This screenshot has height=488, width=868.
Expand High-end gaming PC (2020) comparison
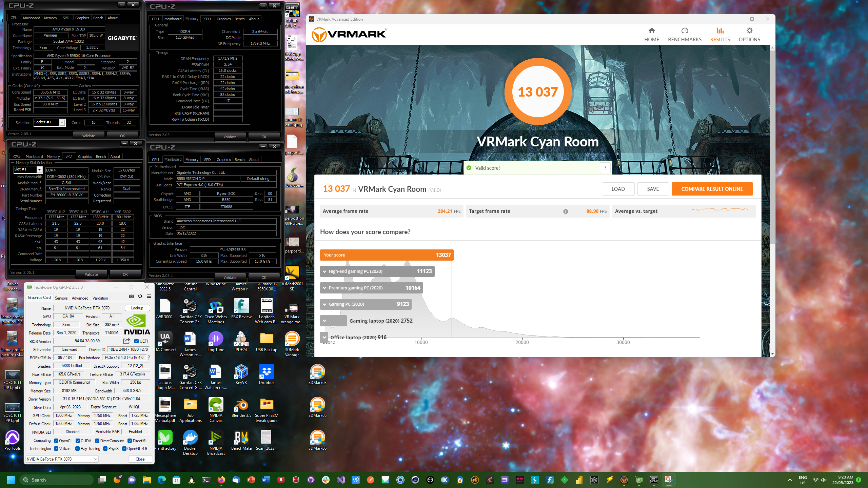(324, 271)
